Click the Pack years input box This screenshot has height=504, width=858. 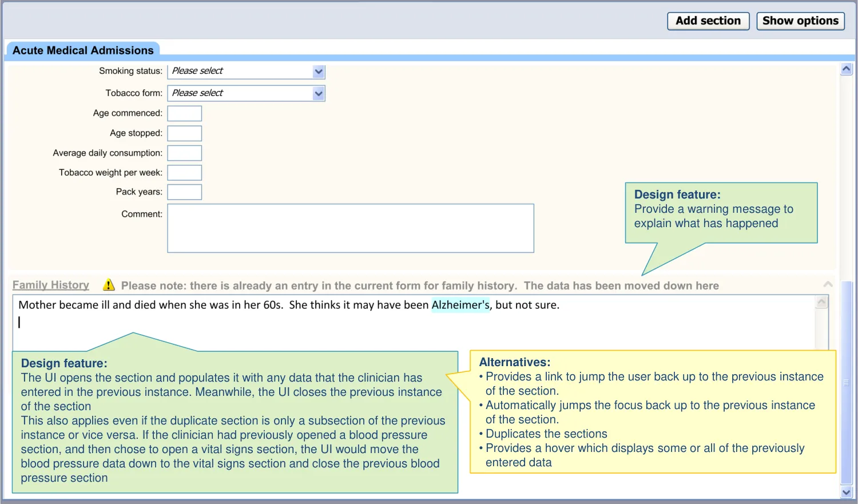point(184,192)
